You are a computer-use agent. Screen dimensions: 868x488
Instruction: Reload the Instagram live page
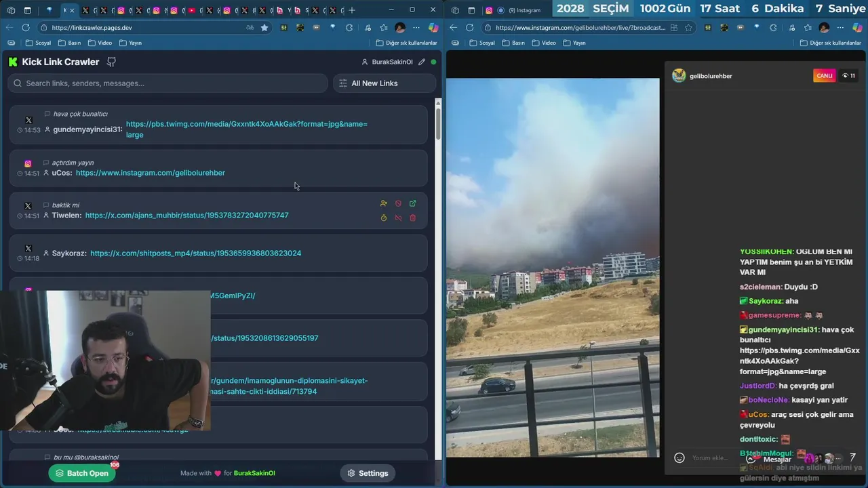(470, 28)
